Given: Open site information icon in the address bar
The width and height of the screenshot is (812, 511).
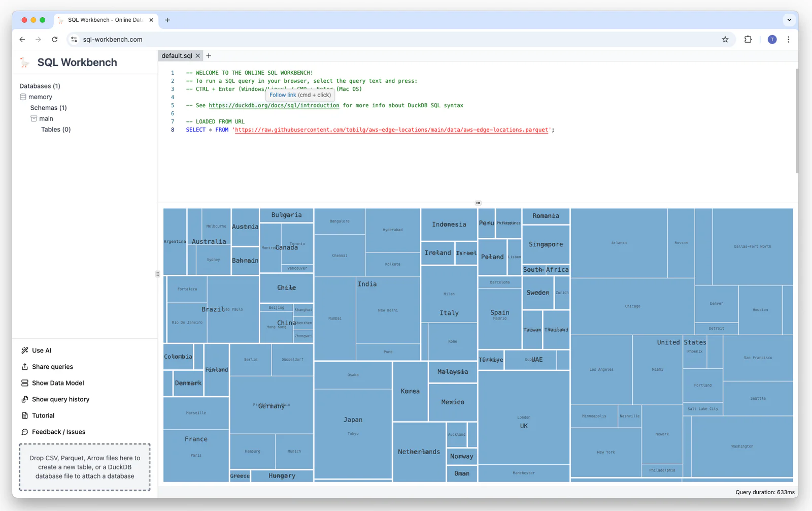Looking at the screenshot, I should coord(74,39).
